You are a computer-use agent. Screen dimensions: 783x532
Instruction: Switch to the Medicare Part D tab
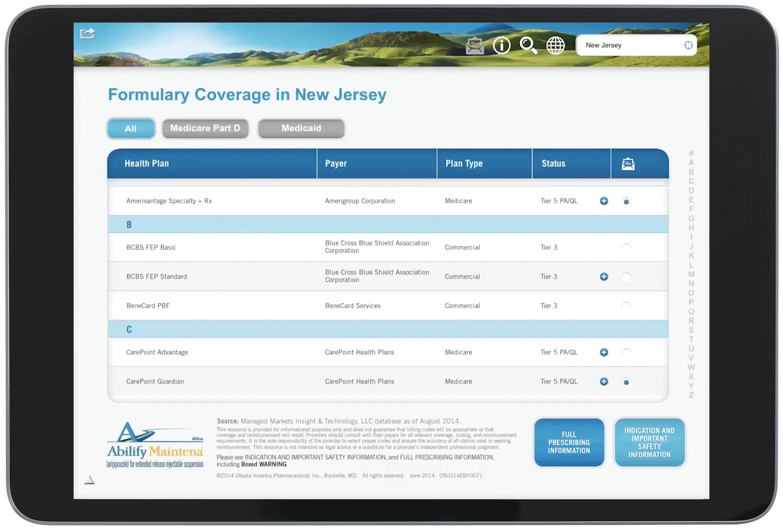(x=205, y=128)
